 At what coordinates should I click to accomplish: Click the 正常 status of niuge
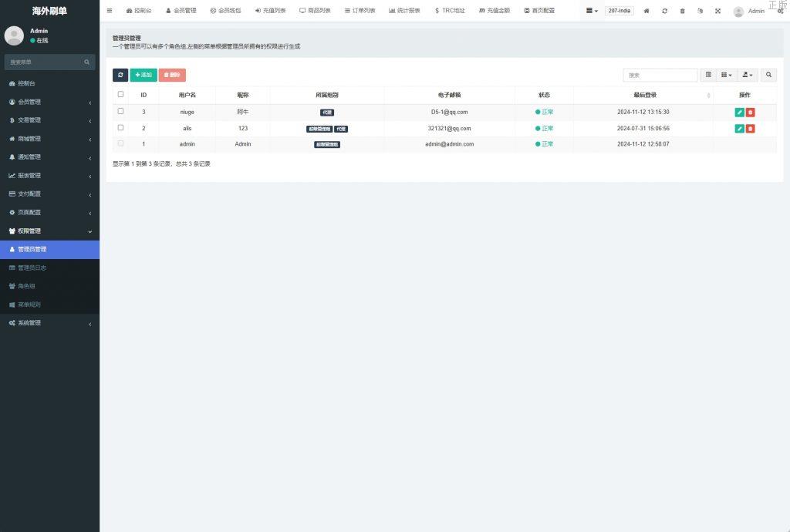[544, 113]
